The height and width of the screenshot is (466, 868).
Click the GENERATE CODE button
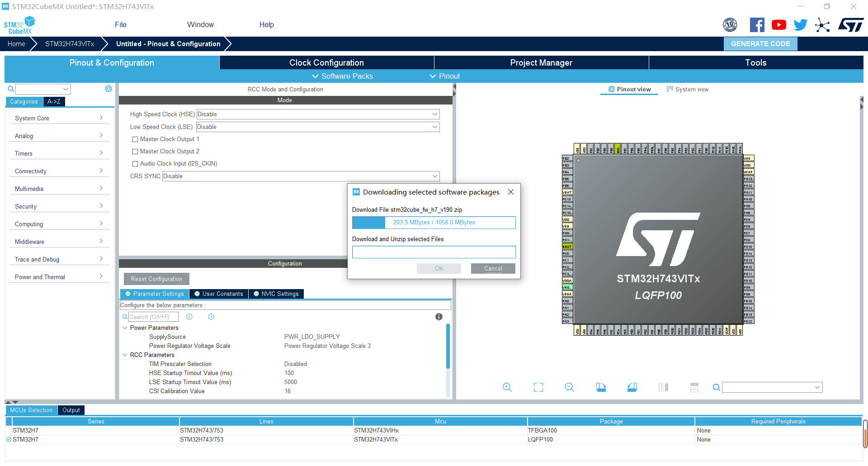[x=760, y=44]
